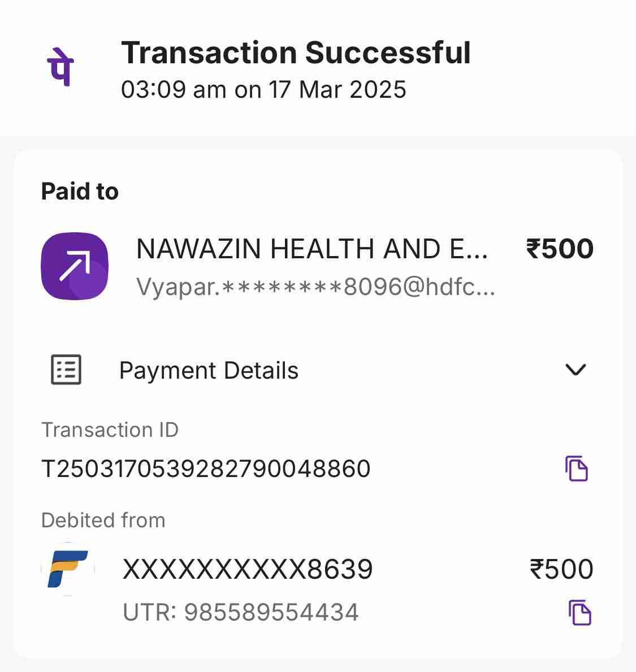Viewport: 636px width, 672px height.
Task: Click the Payment Details section label
Action: tap(209, 371)
